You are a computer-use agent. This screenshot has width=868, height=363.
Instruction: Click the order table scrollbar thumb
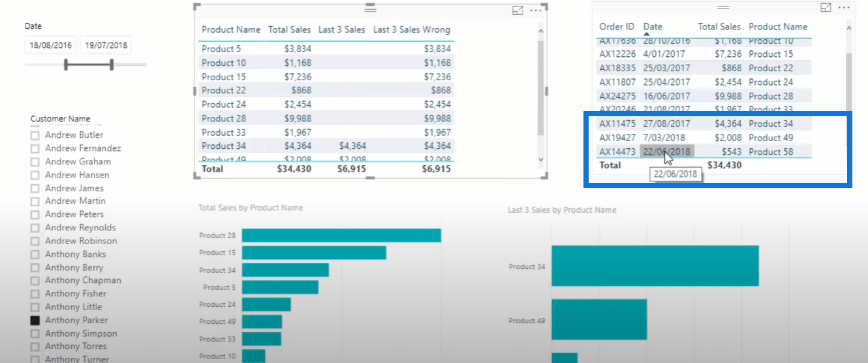point(848,82)
